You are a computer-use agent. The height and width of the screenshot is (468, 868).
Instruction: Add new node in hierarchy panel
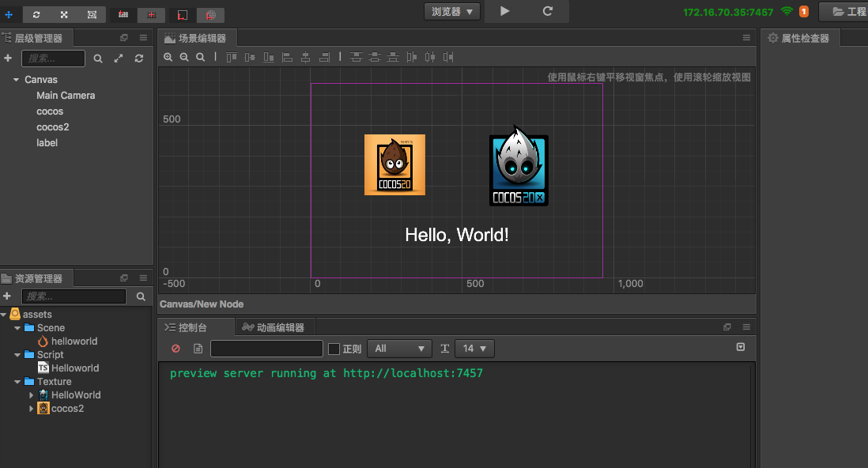(x=8, y=58)
